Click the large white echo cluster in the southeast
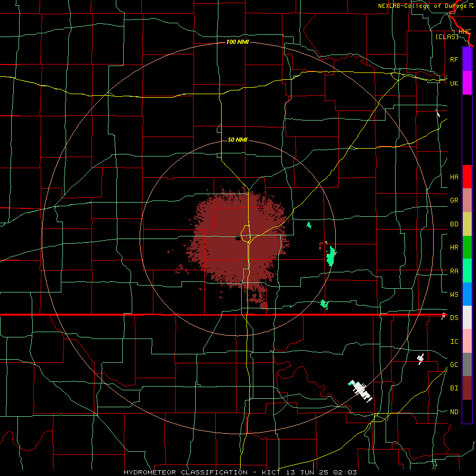 pos(360,391)
